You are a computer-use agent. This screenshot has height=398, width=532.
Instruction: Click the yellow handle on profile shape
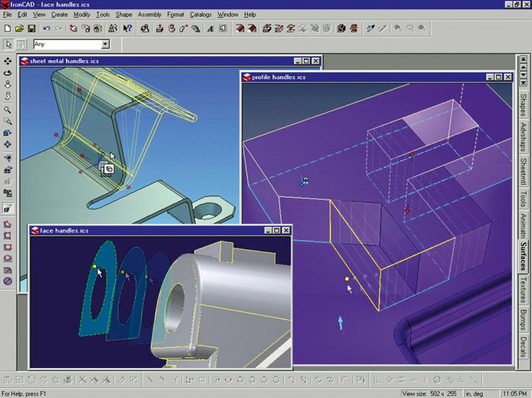coord(346,278)
